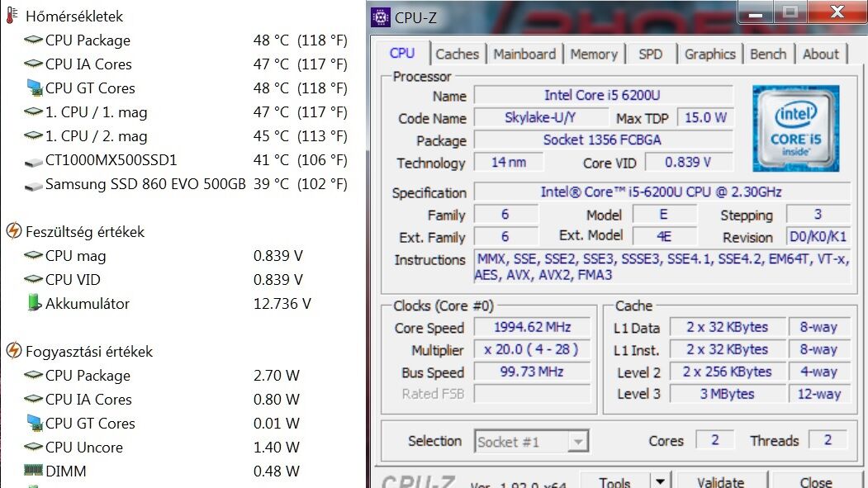
Task: Open the Socket #1 selection dropdown
Action: (531, 441)
